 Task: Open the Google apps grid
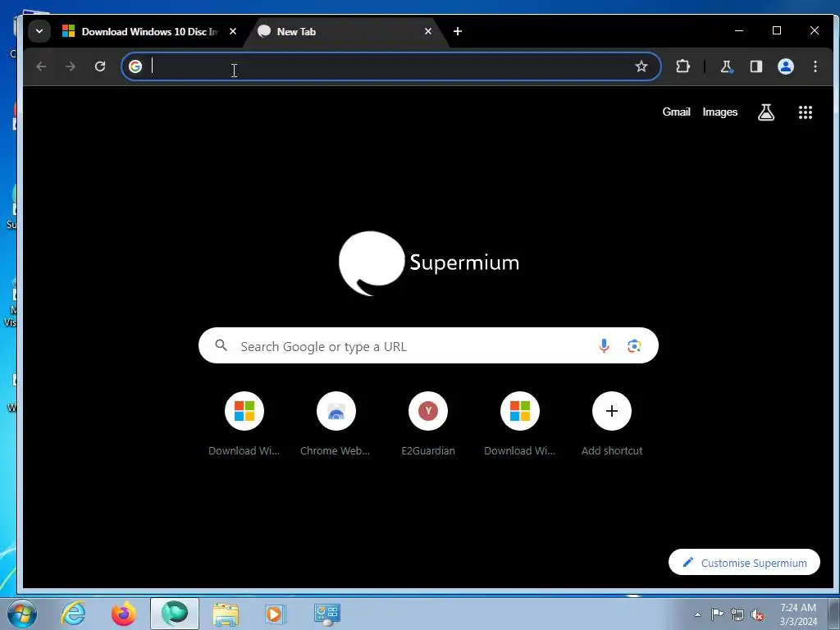[x=806, y=112]
